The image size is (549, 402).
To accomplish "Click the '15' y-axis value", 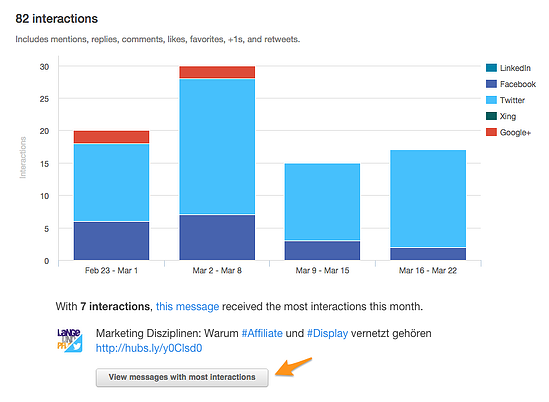I will pos(44,164).
